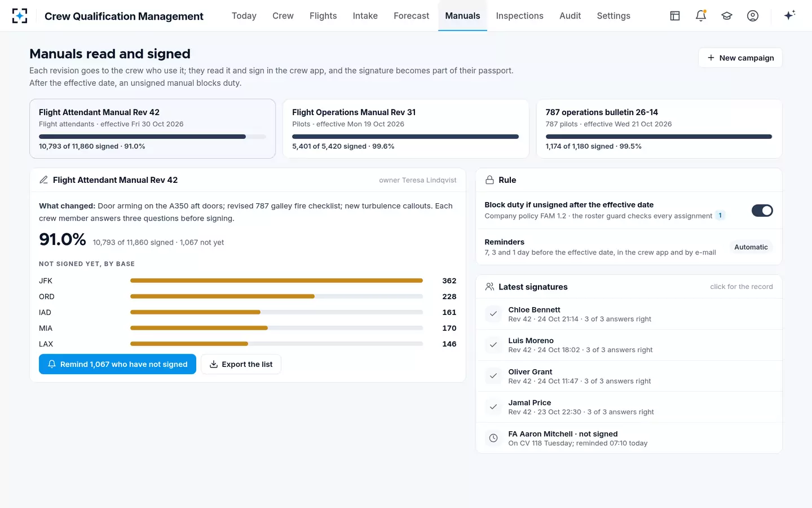This screenshot has height=508, width=812.
Task: Click the lock icon next to Rule
Action: click(x=489, y=180)
